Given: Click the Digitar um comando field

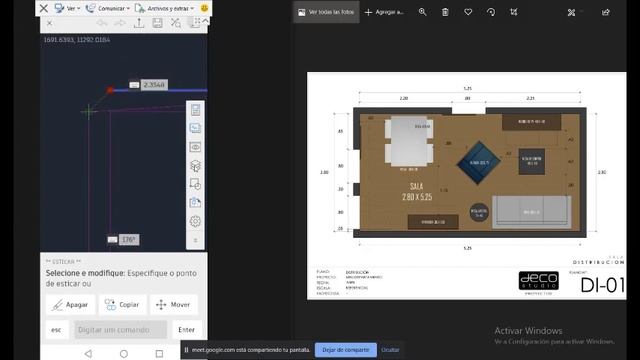Looking at the screenshot, I should tap(121, 330).
